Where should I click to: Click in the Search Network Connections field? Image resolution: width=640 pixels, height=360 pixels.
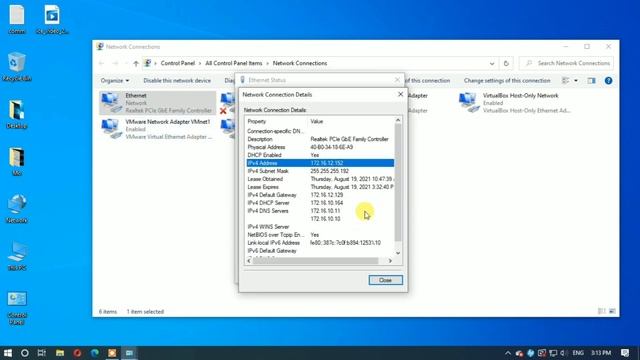point(566,63)
